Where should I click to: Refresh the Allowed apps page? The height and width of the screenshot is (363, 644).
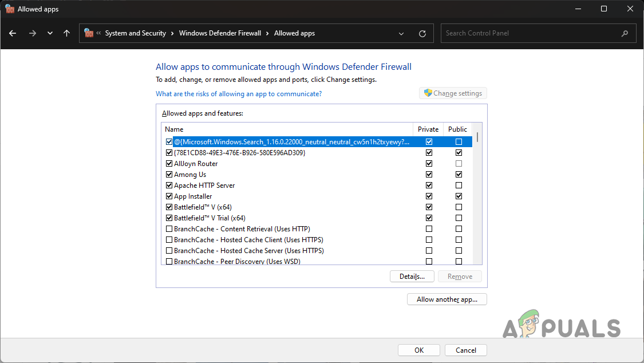tap(422, 33)
